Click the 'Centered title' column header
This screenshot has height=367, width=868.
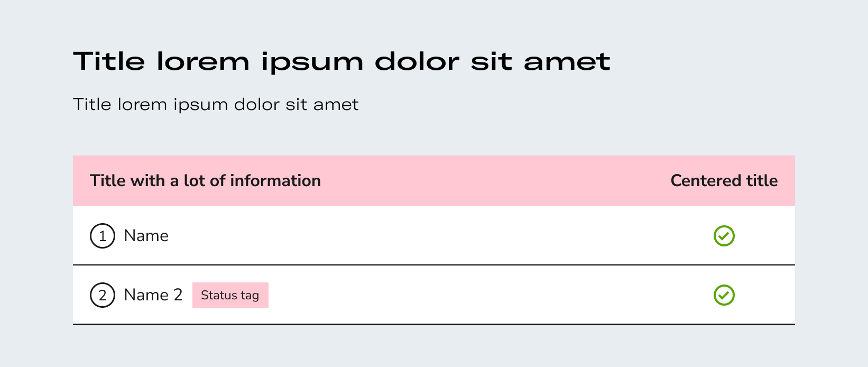tap(724, 181)
